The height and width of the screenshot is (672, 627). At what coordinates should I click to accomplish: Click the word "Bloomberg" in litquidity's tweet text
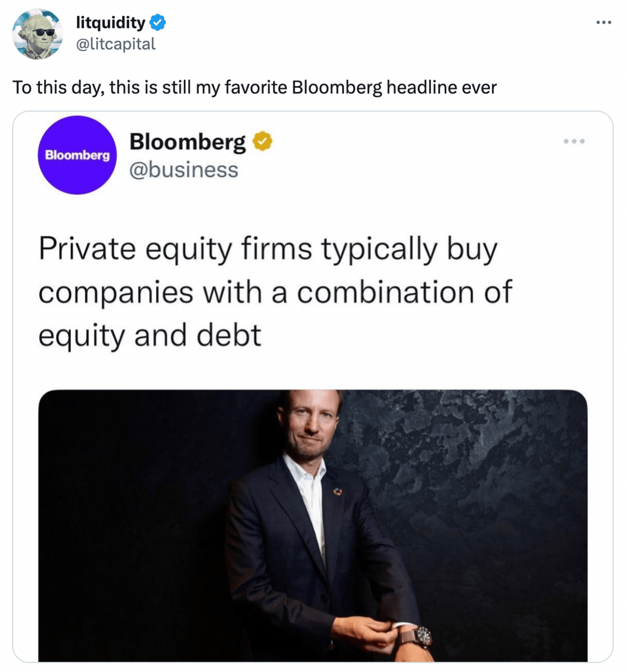(x=336, y=88)
